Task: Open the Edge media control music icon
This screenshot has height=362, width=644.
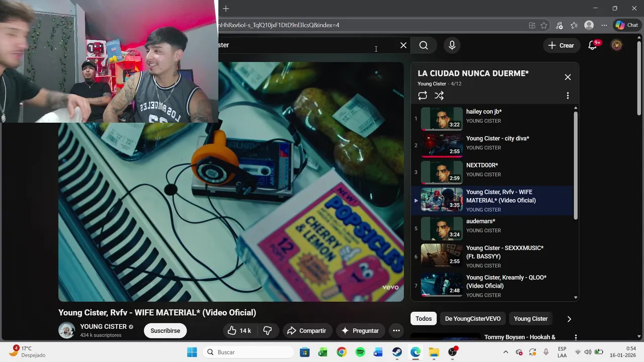Action: 559,25
